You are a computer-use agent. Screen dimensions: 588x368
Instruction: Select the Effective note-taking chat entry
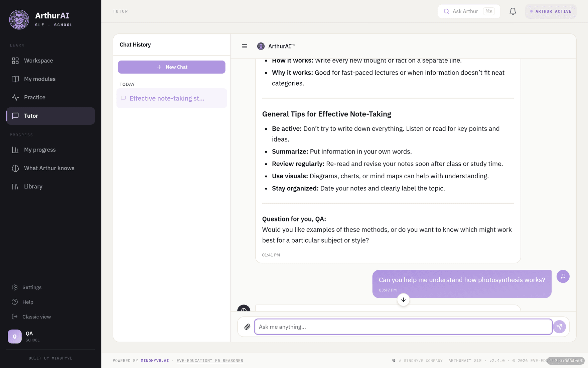172,98
